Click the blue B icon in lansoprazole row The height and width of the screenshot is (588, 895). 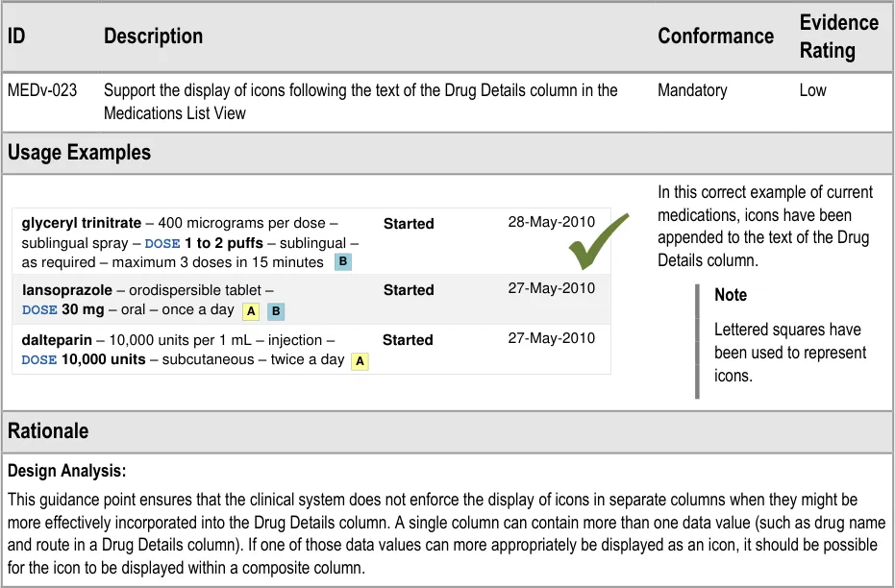click(x=275, y=311)
